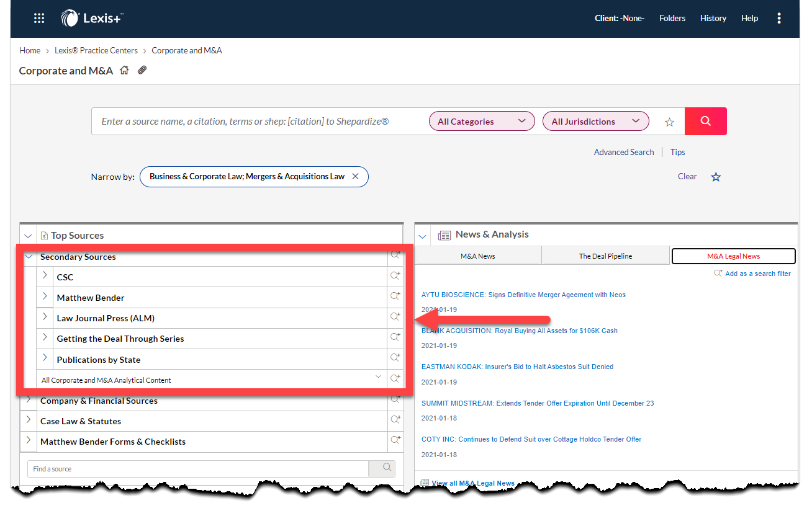Open the AYTU BIOSCIENCE merger article
The width and height of the screenshot is (812, 521).
(x=523, y=295)
